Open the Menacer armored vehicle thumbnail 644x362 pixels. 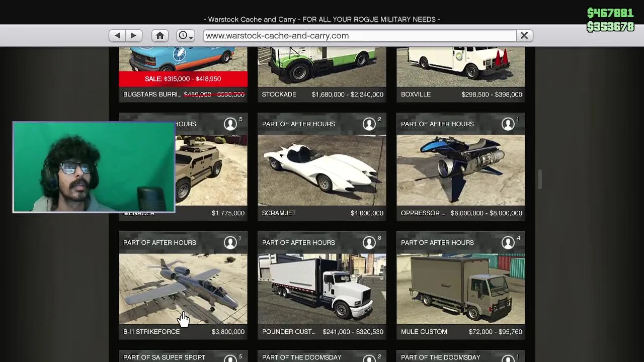coord(211,170)
